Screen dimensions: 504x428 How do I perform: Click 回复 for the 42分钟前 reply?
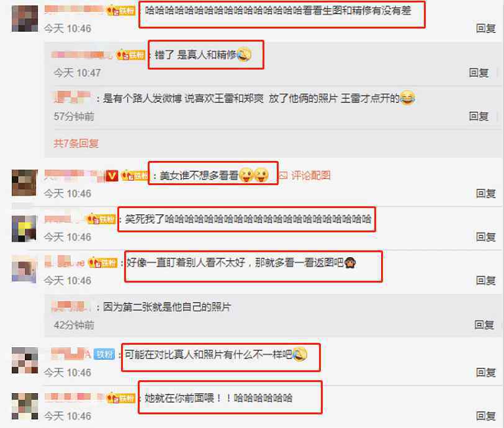click(484, 325)
